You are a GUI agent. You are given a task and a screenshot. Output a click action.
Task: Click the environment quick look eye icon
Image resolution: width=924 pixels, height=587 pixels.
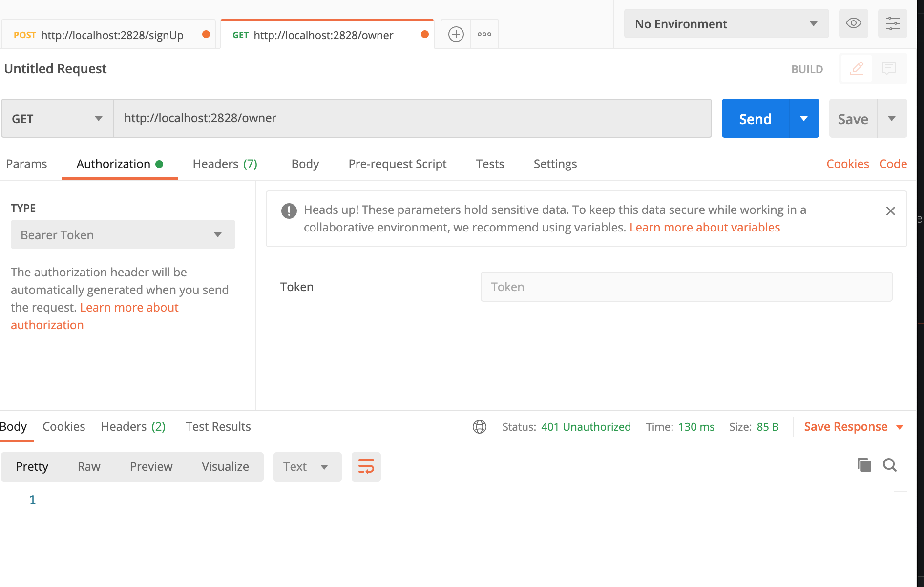coord(853,23)
